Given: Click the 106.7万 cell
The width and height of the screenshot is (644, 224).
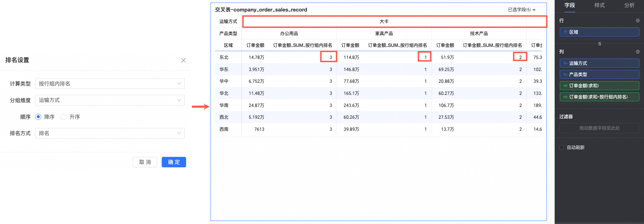Looking at the screenshot, I should click(x=446, y=105).
